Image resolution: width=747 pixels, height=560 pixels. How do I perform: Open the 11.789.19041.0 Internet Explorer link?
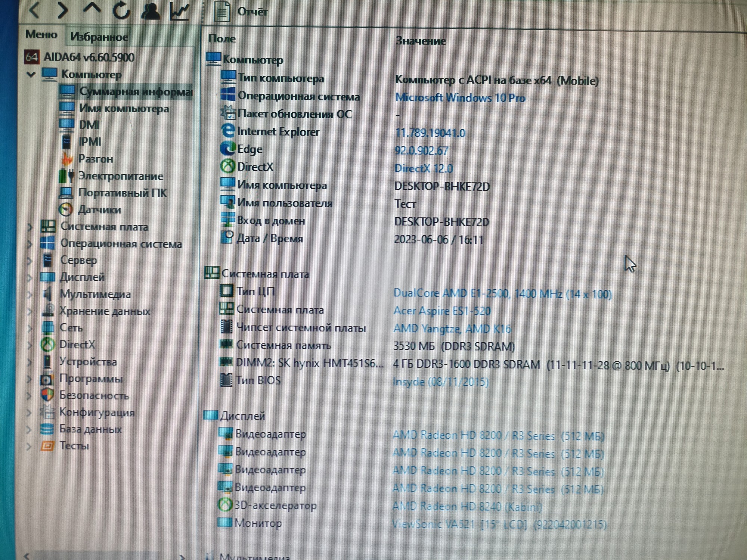tap(430, 133)
